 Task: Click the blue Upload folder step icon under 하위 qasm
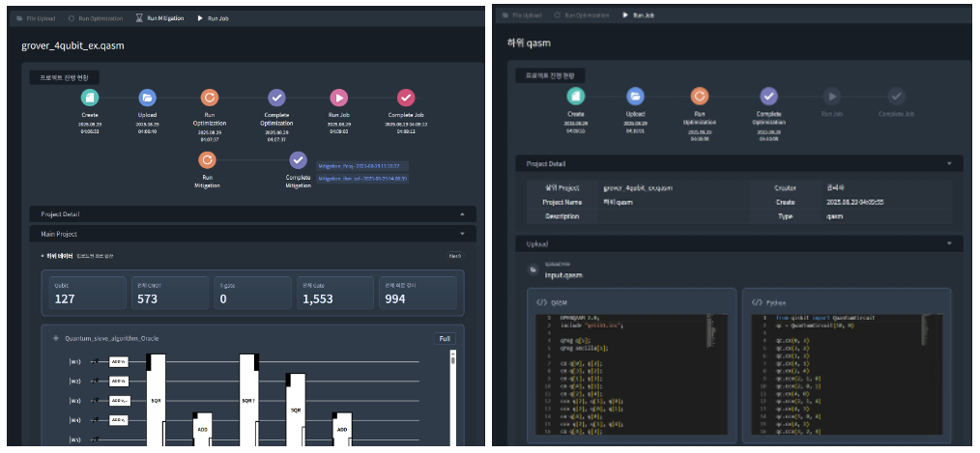click(x=635, y=96)
